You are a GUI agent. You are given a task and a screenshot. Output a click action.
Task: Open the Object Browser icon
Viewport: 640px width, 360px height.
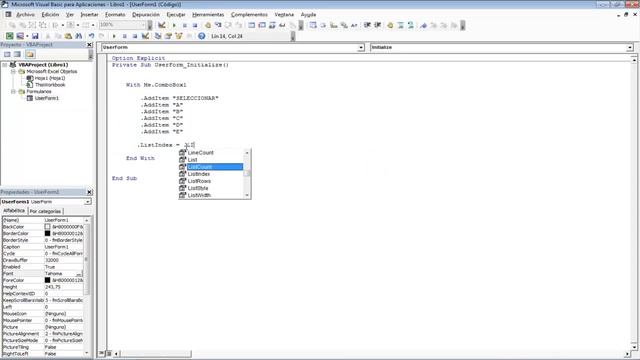tap(178, 36)
